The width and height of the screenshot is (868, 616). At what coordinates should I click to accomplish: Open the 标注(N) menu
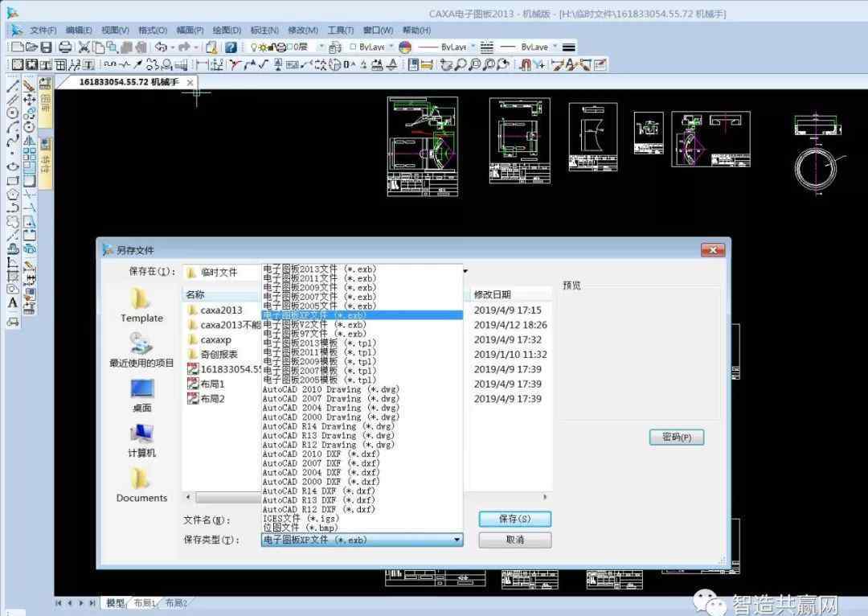point(264,30)
